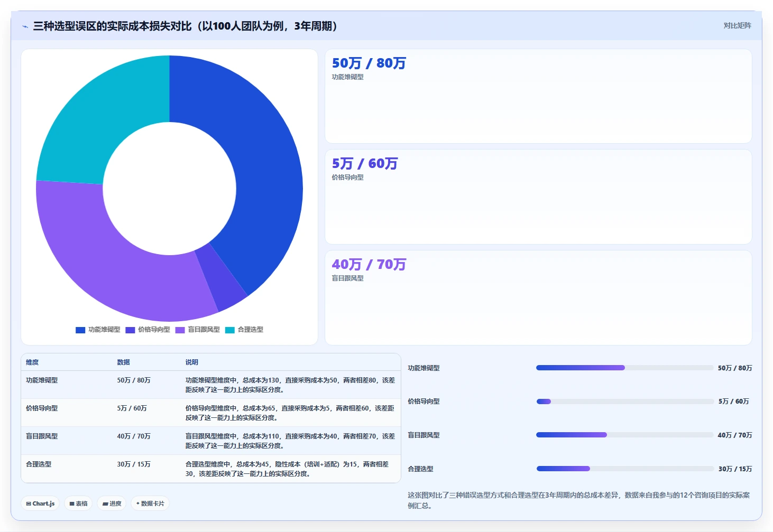Click the large 5万 / 60万 card value
773x532 pixels.
click(x=364, y=164)
